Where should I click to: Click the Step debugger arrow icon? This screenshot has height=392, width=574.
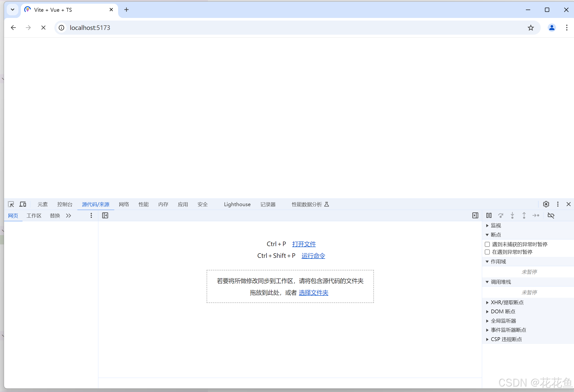point(536,215)
